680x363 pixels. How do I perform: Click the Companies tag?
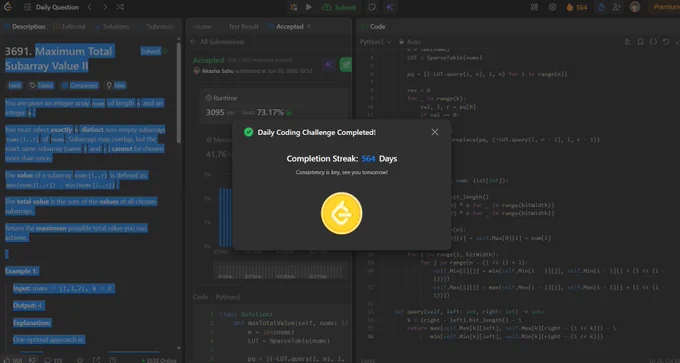(80, 85)
